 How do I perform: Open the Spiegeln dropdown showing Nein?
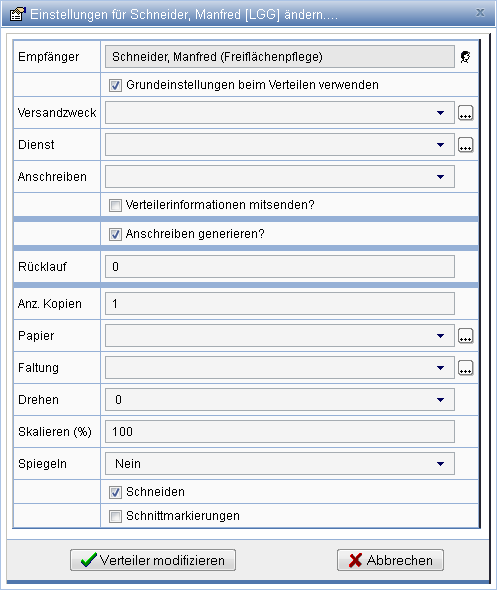pos(280,464)
